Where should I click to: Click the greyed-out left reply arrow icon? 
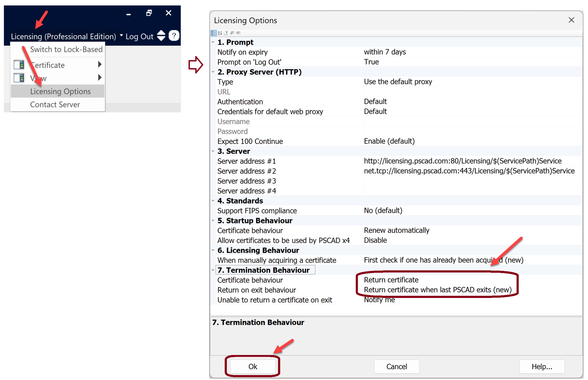click(x=232, y=33)
